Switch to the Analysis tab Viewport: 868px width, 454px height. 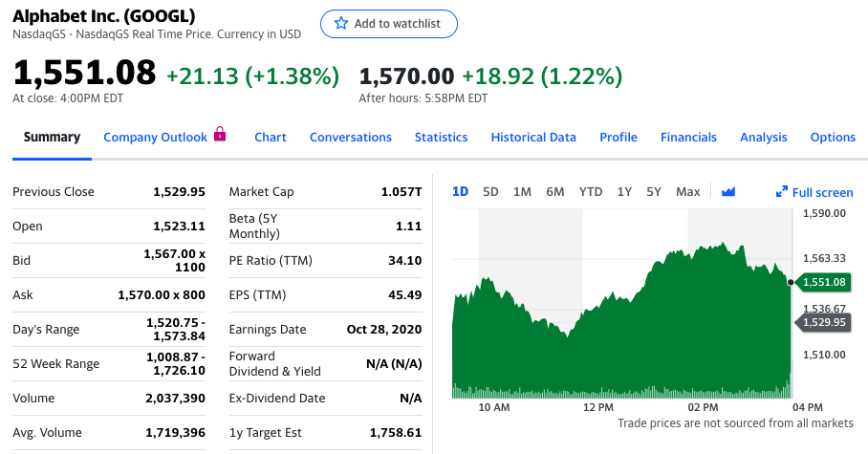coord(764,138)
